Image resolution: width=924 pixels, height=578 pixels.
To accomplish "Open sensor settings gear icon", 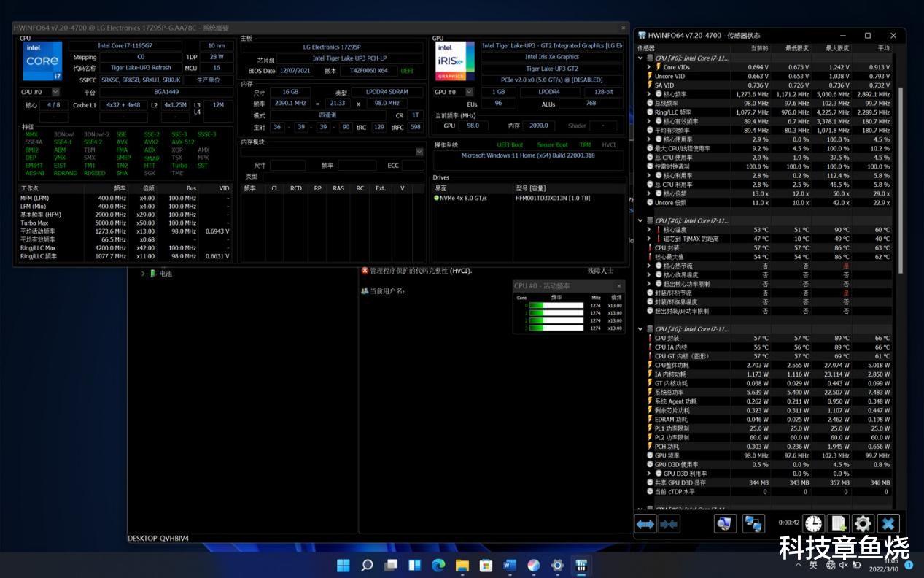I will point(863,524).
